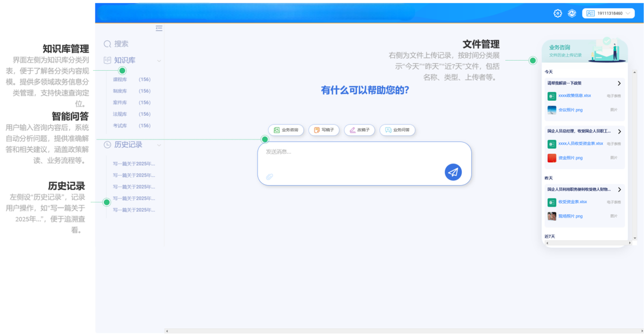Click the spreadsheet icon of xxxx人员收受资金表.xlsx

point(551,144)
